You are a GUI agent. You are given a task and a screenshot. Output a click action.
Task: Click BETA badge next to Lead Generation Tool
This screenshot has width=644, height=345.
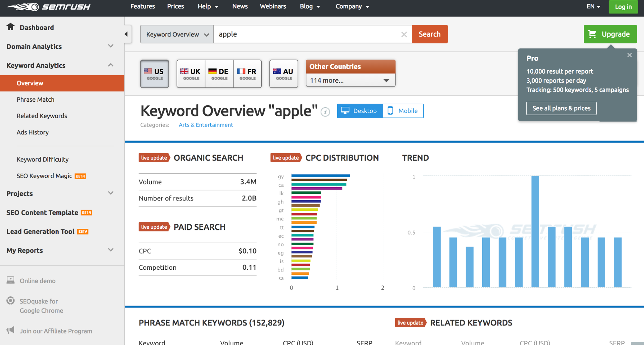click(83, 232)
